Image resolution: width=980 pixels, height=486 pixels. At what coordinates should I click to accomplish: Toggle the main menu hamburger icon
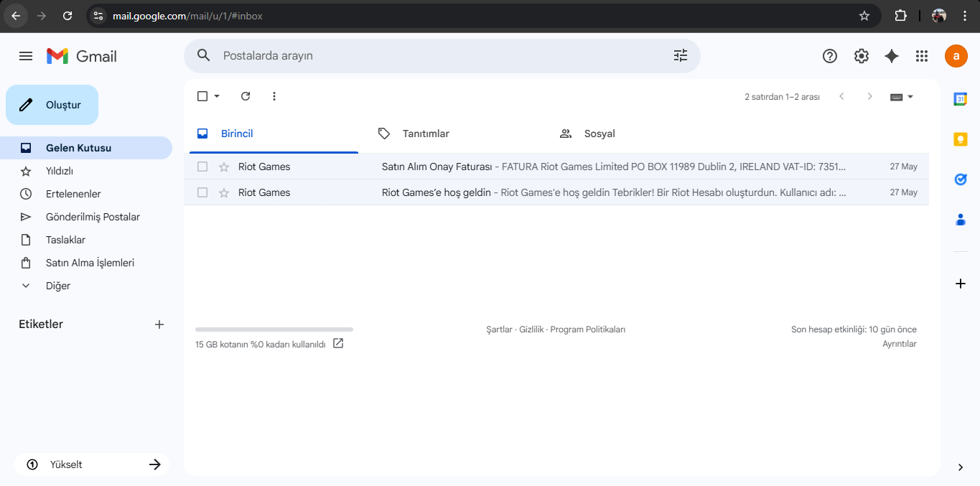26,56
